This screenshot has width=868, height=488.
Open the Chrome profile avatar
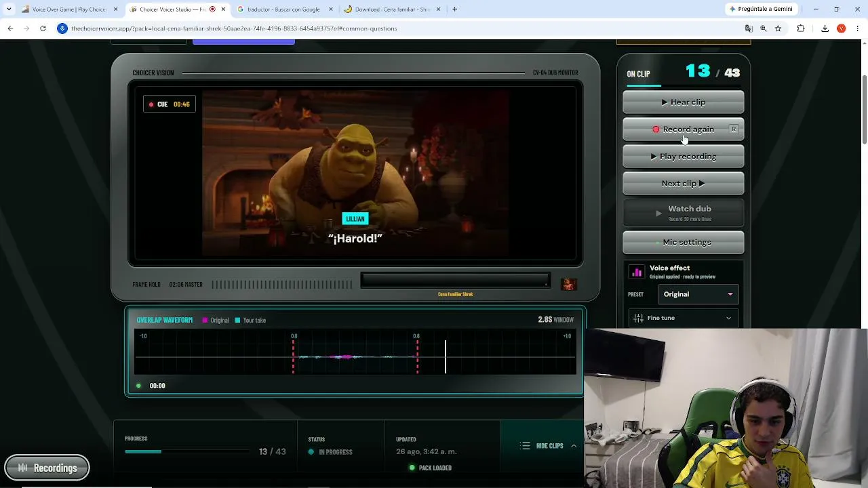(x=841, y=28)
